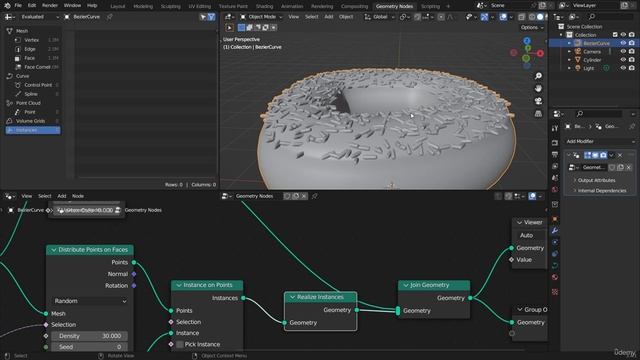Open Global transform orientation dropdown
This screenshot has height=360, width=640.
(x=379, y=17)
